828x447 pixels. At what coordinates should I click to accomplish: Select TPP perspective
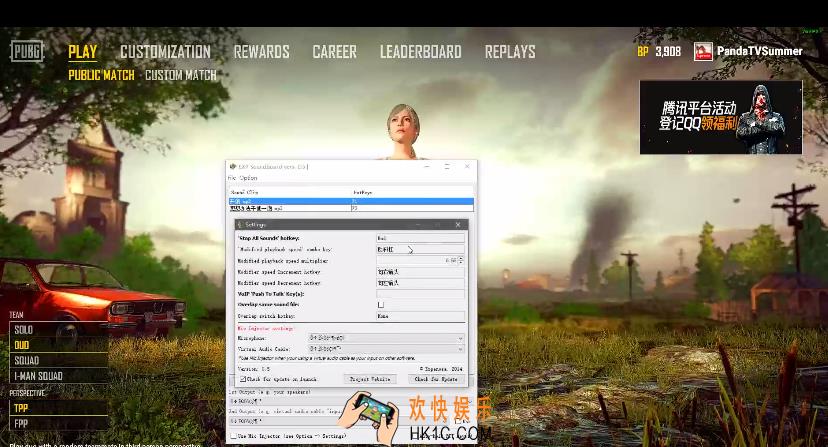coord(58,408)
